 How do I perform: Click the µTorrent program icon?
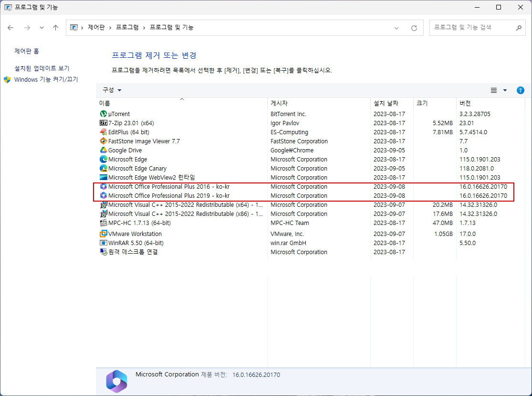104,114
